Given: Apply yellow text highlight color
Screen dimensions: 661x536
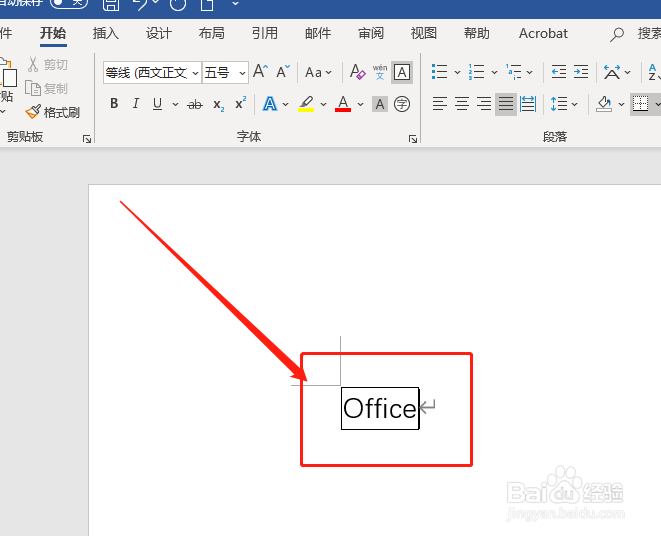Looking at the screenshot, I should pyautogui.click(x=306, y=104).
